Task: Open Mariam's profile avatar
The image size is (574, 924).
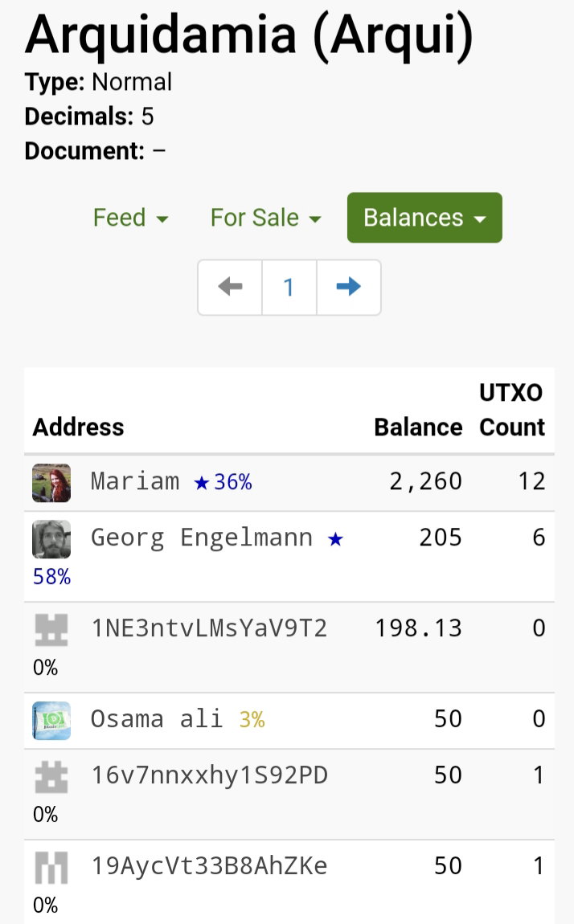Action: tap(51, 483)
